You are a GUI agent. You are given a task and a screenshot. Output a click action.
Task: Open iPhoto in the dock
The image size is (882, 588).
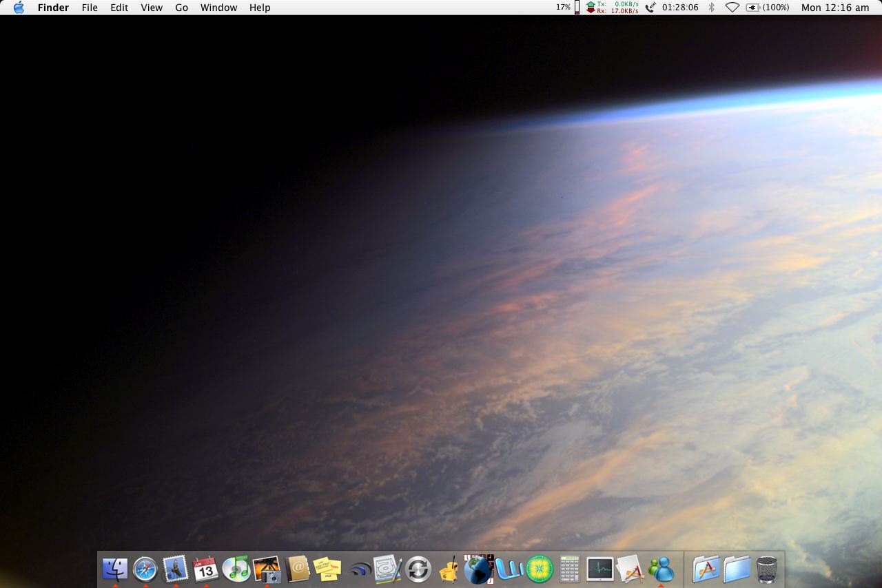(267, 569)
